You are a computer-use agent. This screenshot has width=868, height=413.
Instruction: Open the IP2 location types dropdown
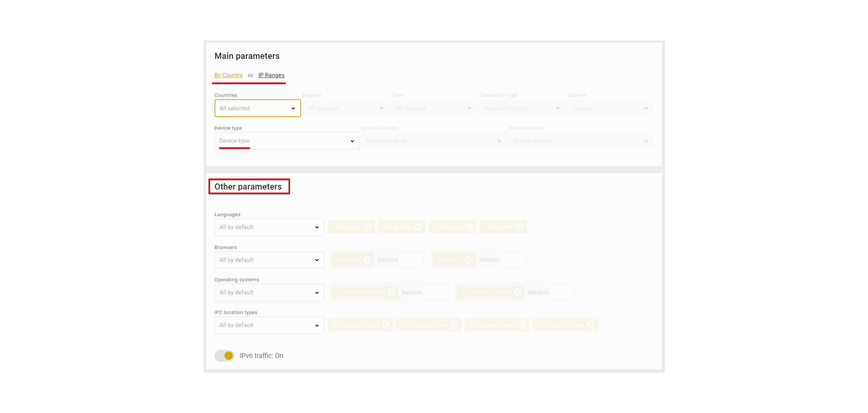pos(269,325)
